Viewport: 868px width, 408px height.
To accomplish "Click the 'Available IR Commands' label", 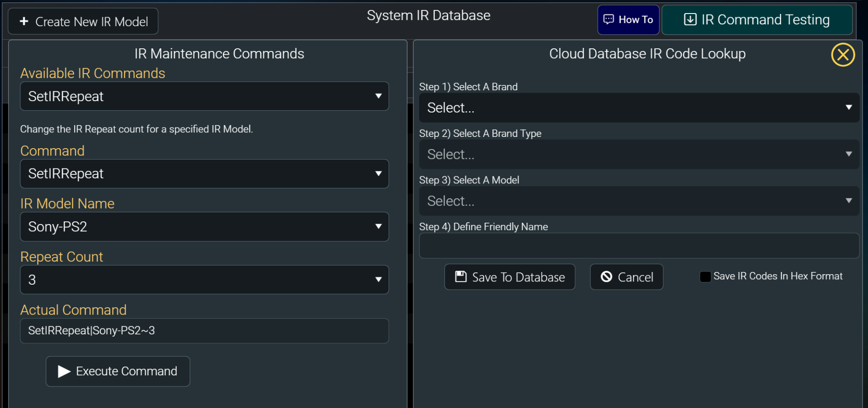I will (x=93, y=73).
